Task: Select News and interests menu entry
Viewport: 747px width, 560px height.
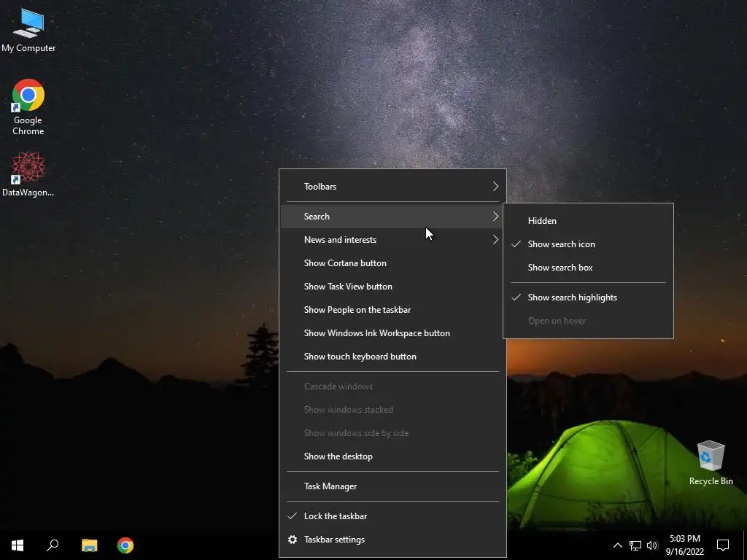Action: tap(392, 239)
